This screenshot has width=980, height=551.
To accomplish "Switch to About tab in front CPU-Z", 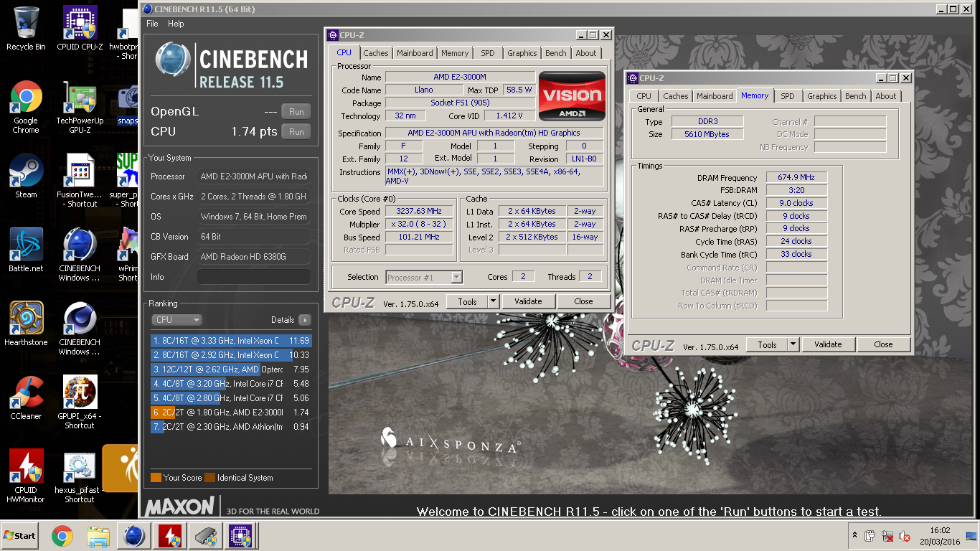I will (586, 53).
